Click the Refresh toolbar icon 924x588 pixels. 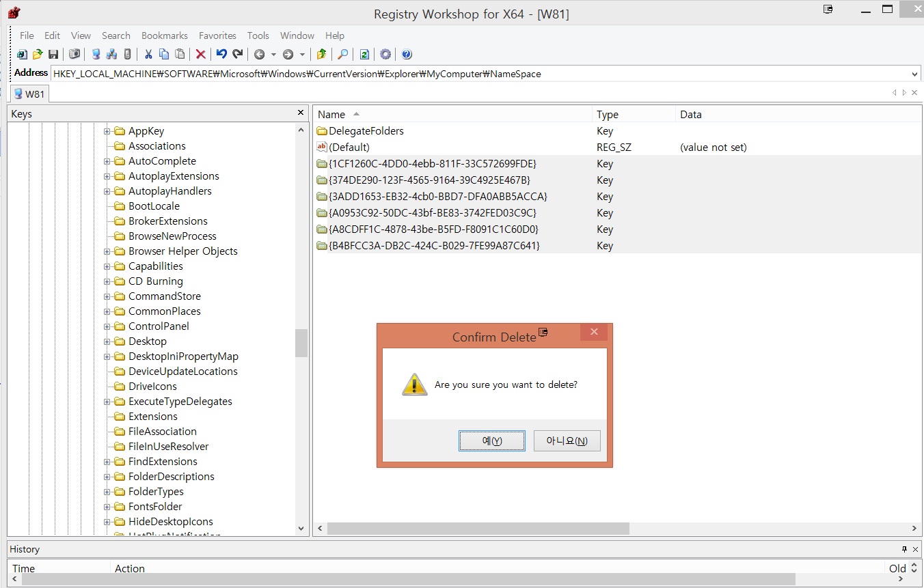364,55
